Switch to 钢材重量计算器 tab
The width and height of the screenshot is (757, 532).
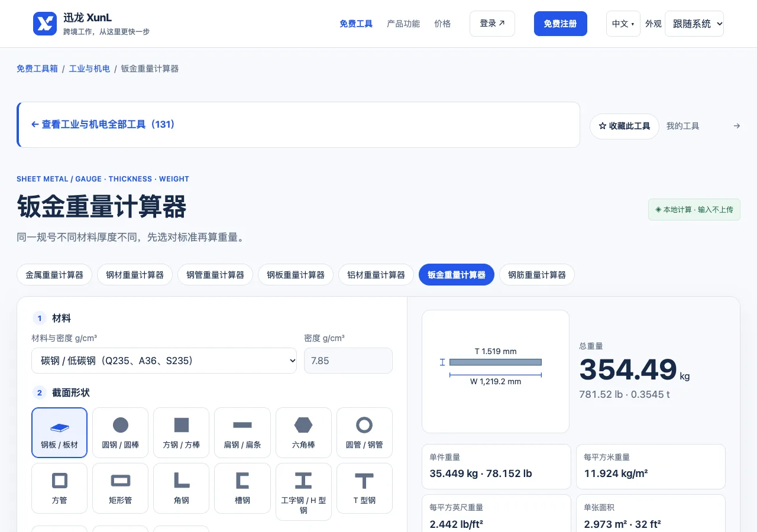click(x=135, y=275)
